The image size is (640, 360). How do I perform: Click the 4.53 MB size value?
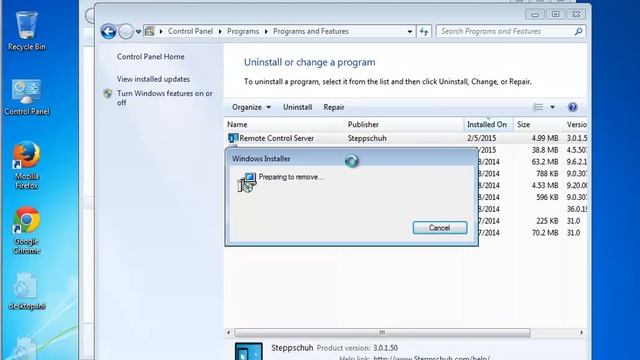[x=545, y=185]
